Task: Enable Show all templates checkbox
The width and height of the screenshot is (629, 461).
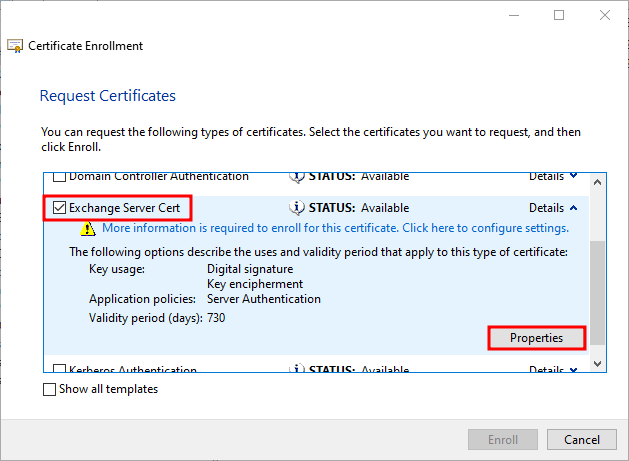Action: point(49,389)
